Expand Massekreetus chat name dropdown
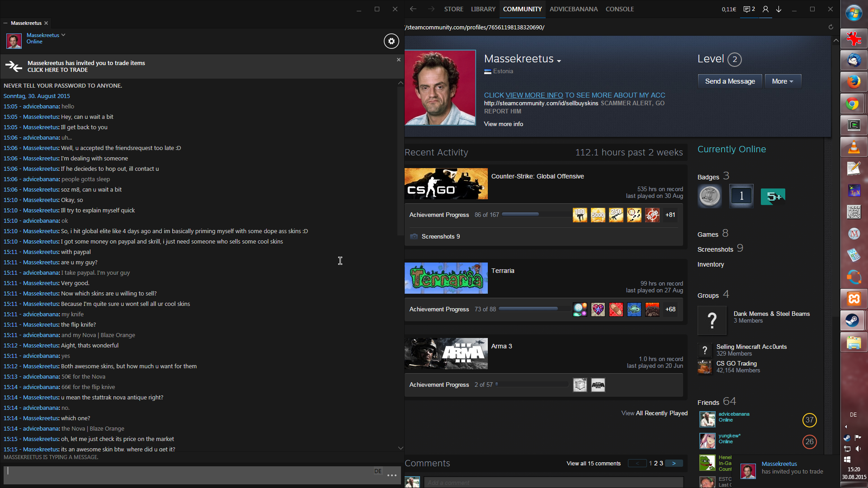 [x=63, y=35]
